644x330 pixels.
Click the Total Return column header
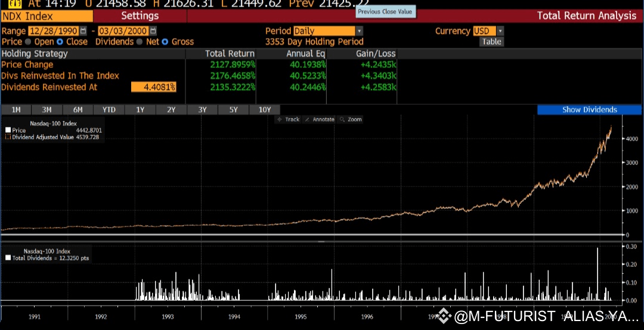(x=230, y=54)
